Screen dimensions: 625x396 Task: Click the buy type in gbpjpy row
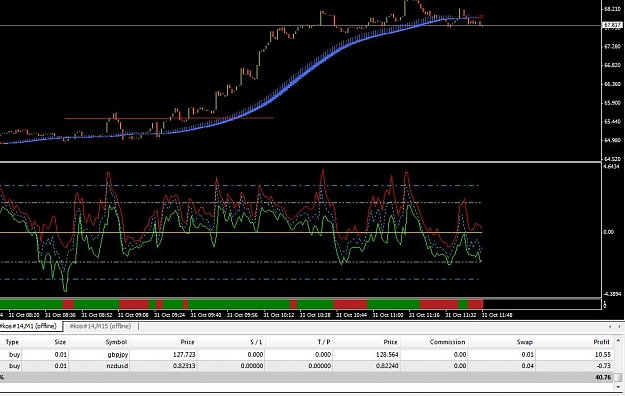pos(14,355)
